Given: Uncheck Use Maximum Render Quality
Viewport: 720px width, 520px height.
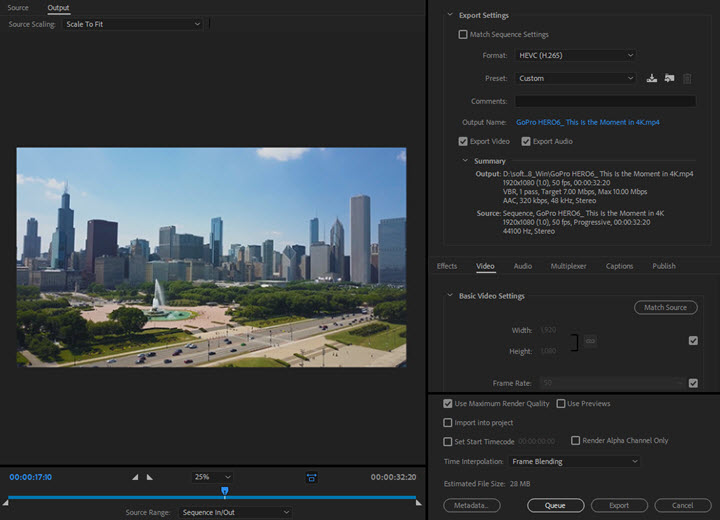Looking at the screenshot, I should pos(448,404).
